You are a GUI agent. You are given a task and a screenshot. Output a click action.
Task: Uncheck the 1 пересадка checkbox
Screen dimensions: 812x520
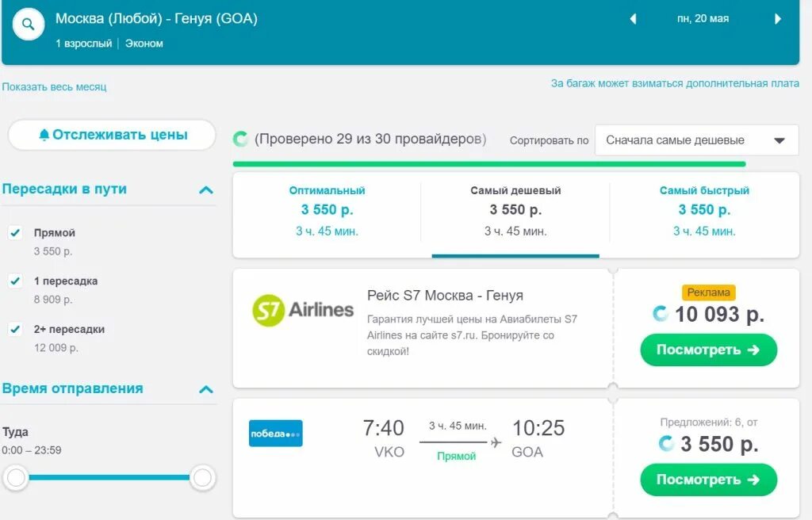(15, 281)
